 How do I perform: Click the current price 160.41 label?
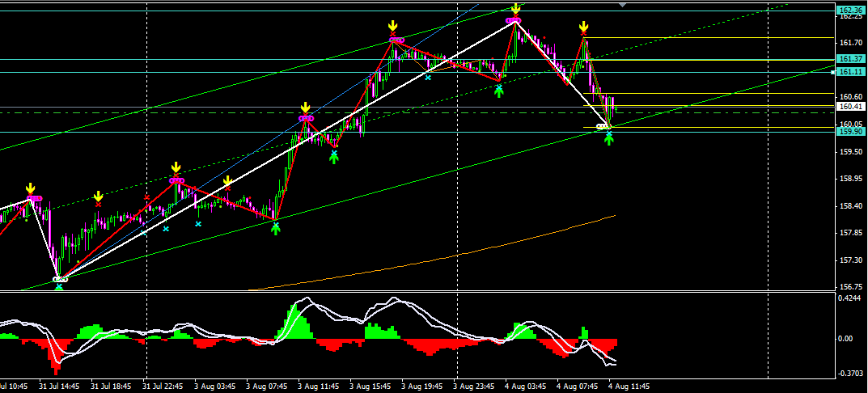[x=849, y=106]
